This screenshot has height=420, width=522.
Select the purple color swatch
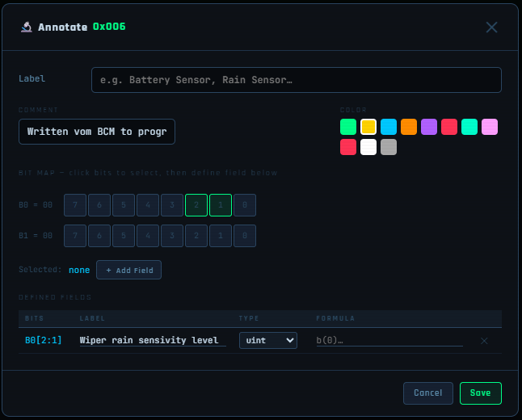(429, 127)
